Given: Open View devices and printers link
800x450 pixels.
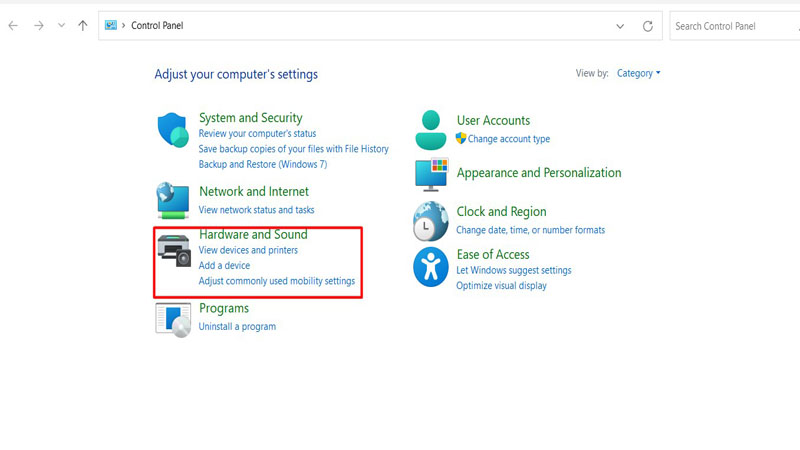Looking at the screenshot, I should (x=248, y=250).
